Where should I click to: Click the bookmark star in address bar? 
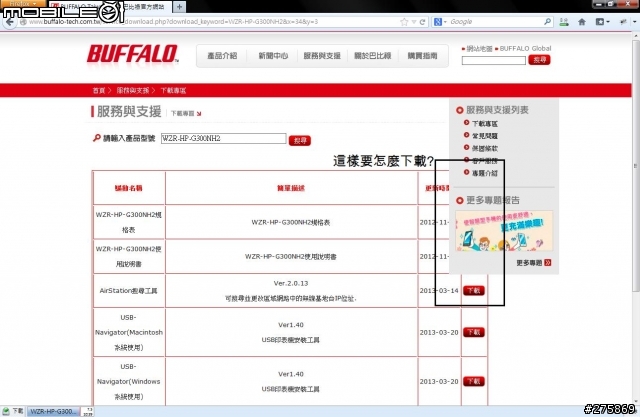404,22
